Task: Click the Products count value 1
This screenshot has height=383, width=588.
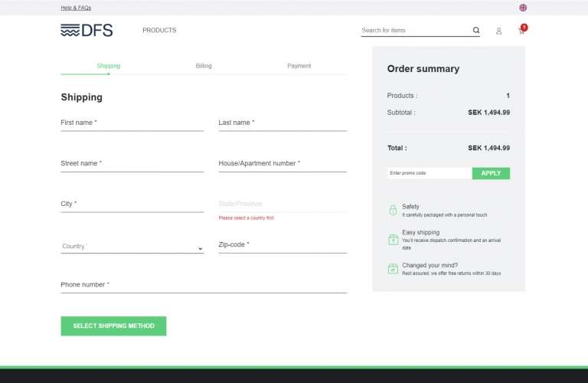Action: [x=508, y=96]
